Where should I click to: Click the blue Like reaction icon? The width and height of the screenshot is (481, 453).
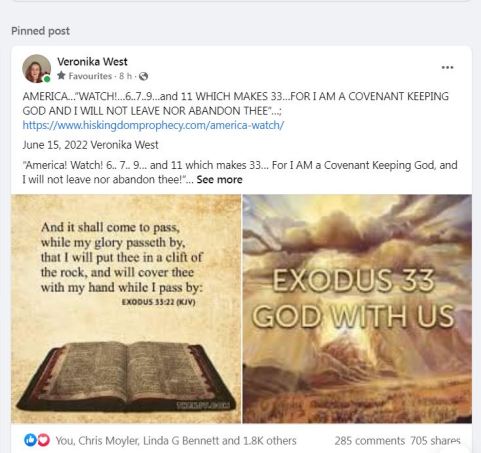[x=30, y=440]
